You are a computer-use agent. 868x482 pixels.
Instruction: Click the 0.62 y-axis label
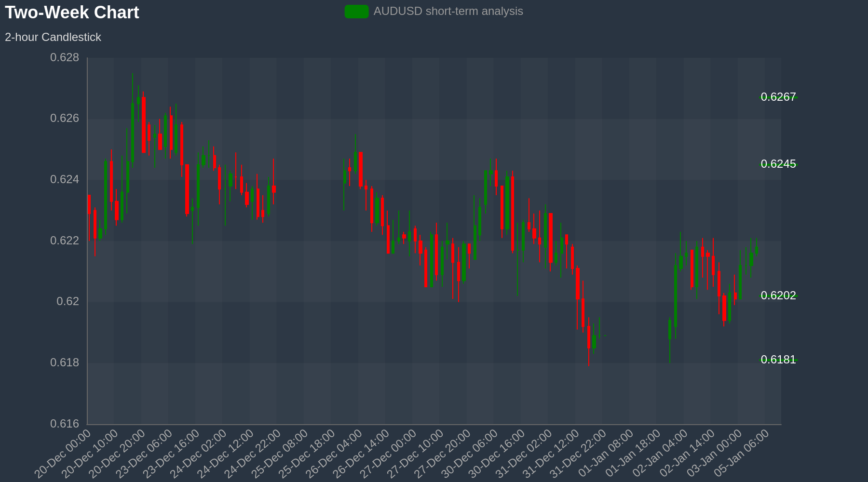68,302
